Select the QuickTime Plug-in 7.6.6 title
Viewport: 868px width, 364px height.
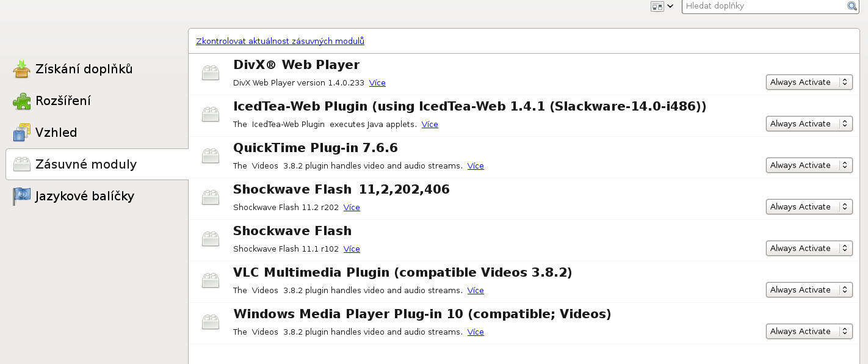coord(316,148)
